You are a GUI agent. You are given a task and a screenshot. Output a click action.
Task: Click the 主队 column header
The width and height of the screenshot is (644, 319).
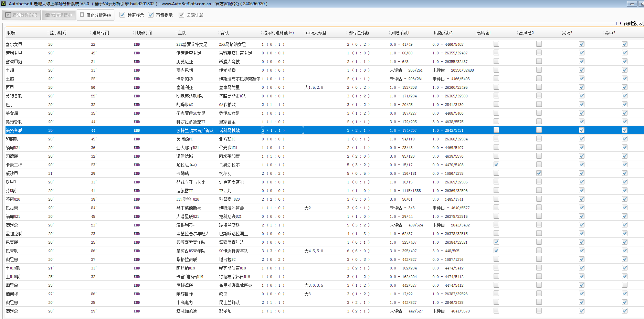point(182,33)
